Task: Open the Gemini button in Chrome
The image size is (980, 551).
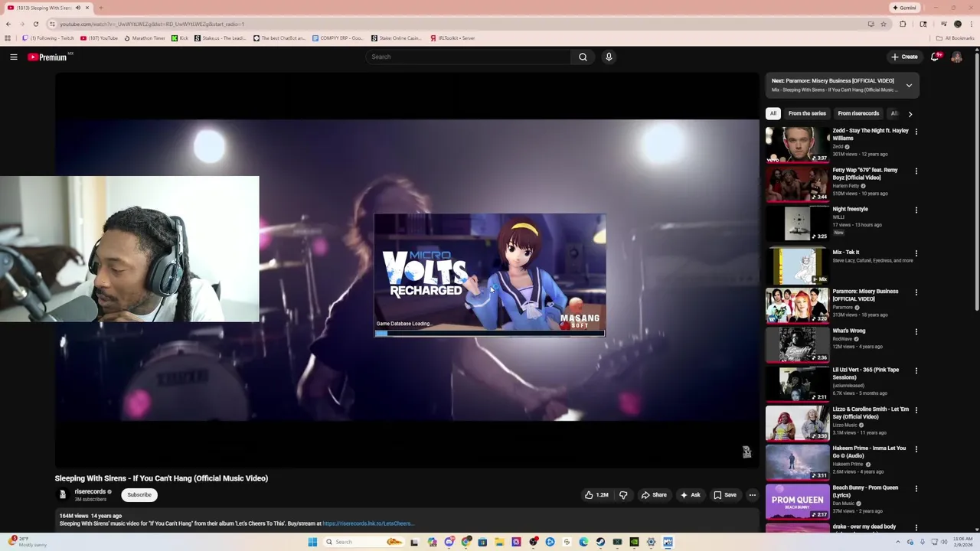Action: (x=904, y=8)
